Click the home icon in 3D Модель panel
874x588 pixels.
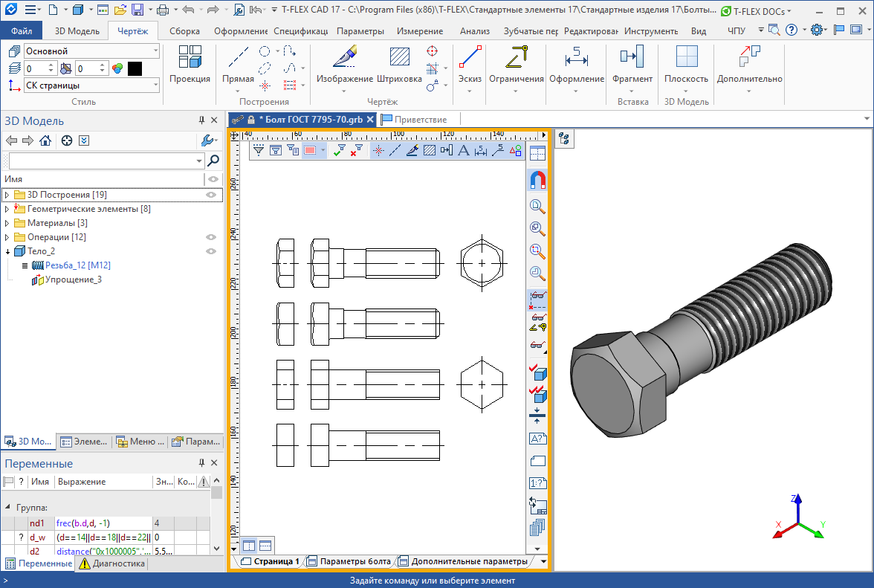point(45,141)
